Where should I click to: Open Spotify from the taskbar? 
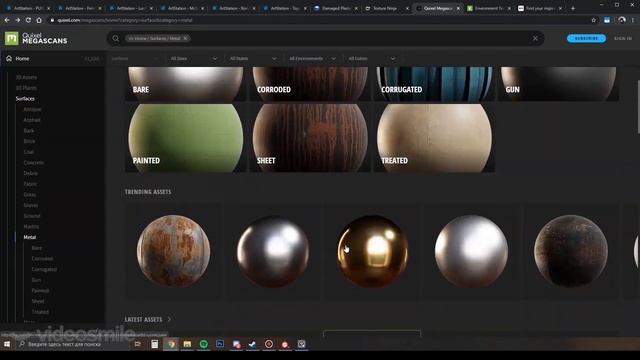click(204, 344)
